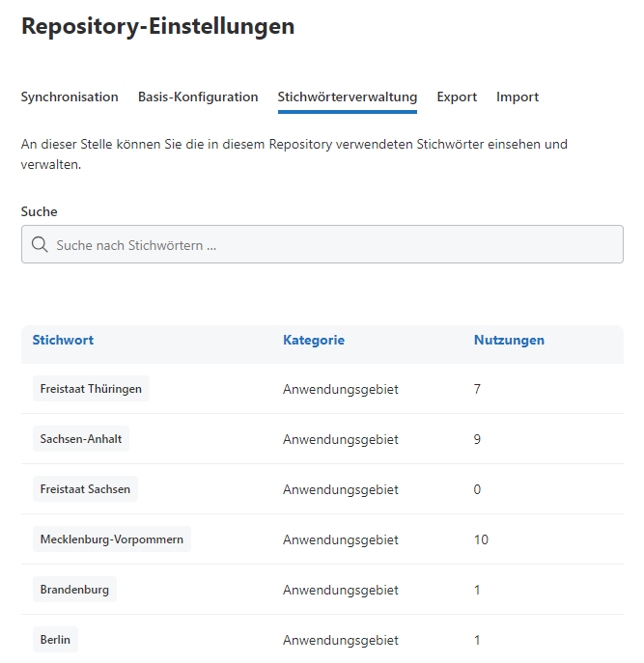Open the Freistaat Sachsen keyword tag

coord(85,489)
